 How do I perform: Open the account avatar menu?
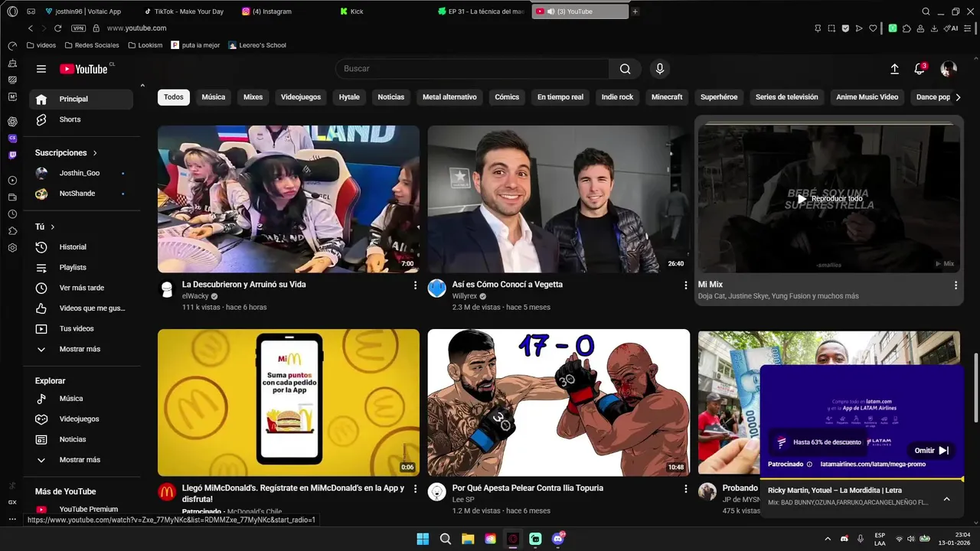949,69
